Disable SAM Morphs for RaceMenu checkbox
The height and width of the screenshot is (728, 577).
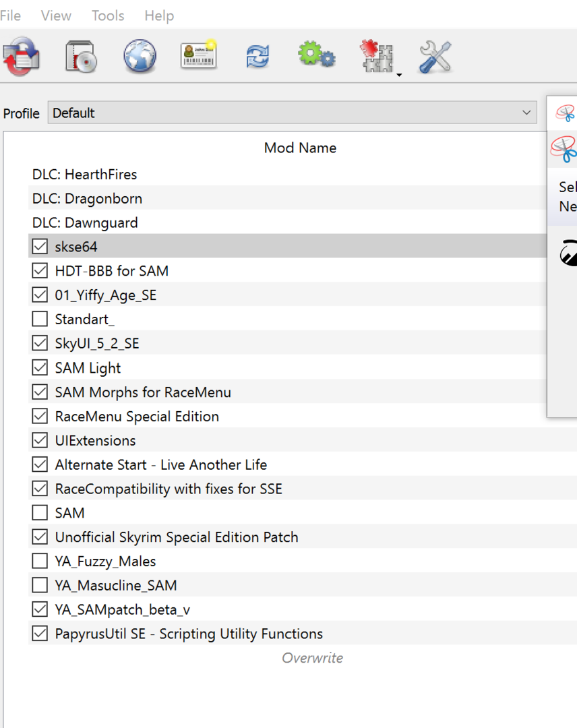tap(40, 392)
